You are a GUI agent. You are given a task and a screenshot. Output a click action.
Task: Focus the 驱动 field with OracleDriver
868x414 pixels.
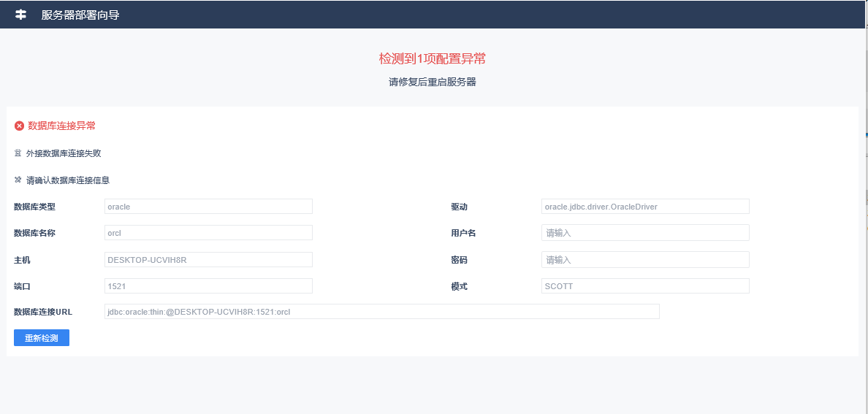[x=645, y=207]
